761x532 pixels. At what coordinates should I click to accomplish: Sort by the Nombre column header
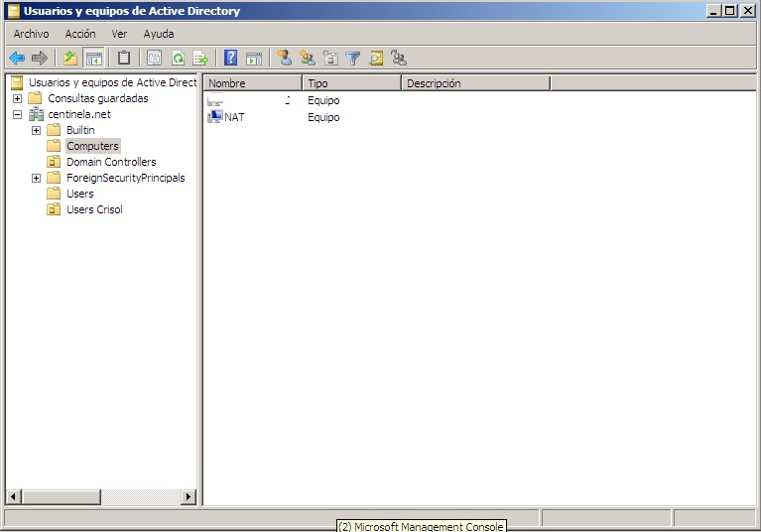coord(253,83)
